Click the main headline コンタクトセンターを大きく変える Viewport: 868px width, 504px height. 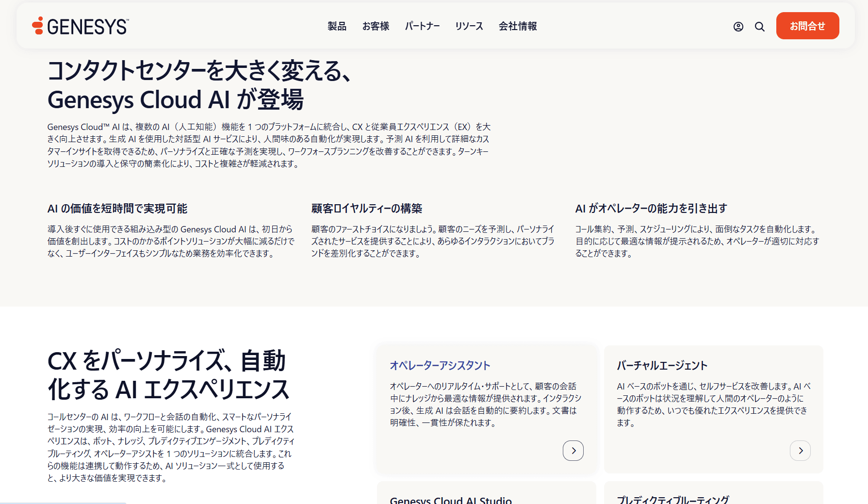199,85
